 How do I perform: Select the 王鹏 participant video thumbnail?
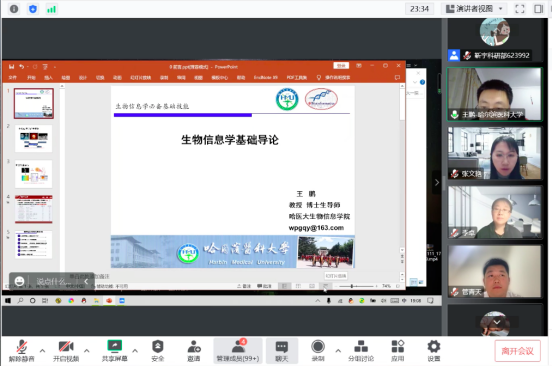494,94
